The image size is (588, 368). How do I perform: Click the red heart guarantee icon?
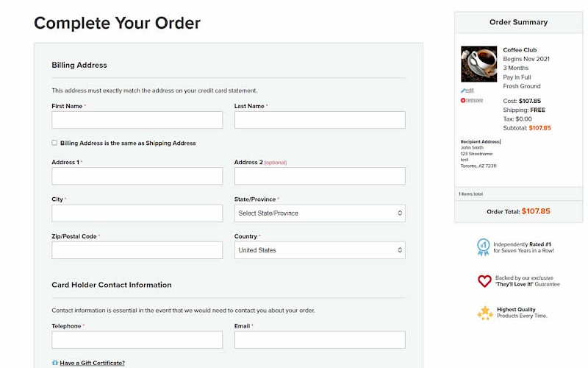(x=484, y=280)
